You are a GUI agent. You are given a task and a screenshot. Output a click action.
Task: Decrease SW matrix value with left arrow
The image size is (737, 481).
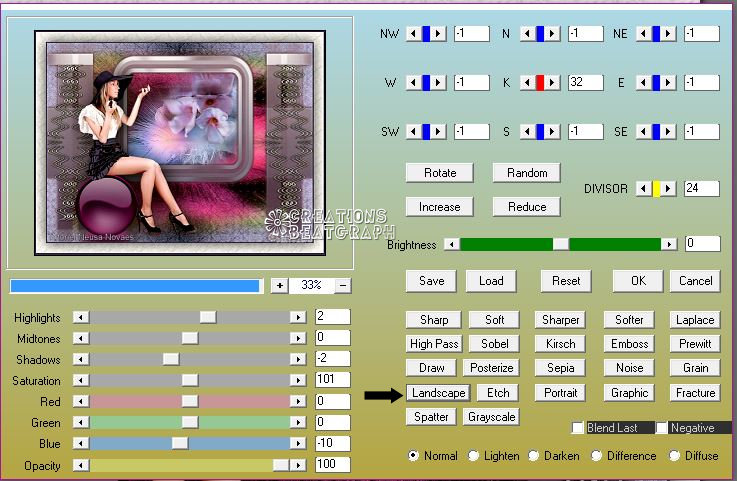coord(414,132)
